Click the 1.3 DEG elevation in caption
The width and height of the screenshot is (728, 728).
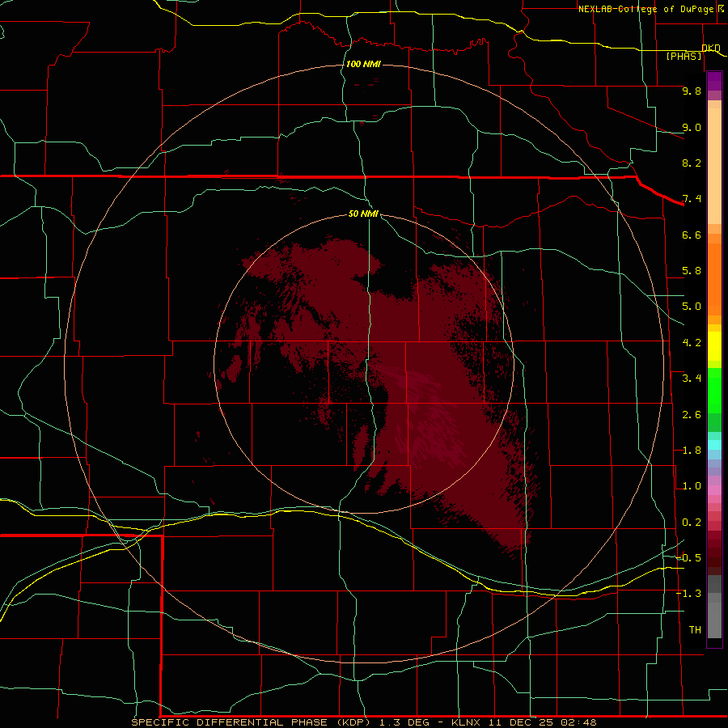406,722
